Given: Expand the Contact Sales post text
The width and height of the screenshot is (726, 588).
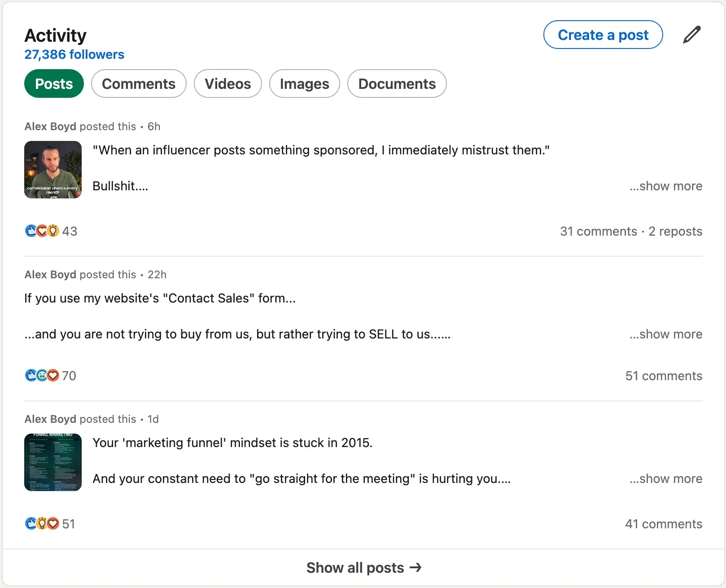Looking at the screenshot, I should coord(666,334).
